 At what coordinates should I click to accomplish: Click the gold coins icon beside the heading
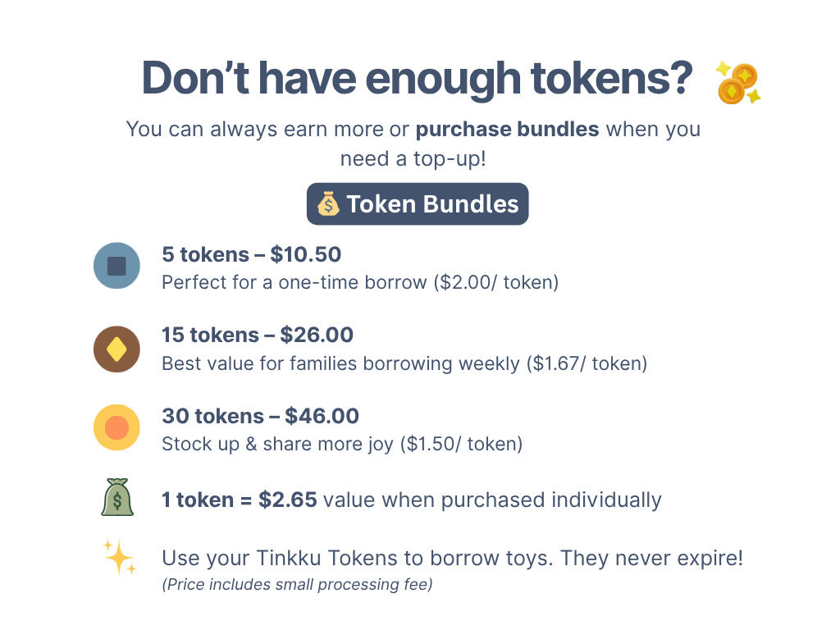pos(738,83)
